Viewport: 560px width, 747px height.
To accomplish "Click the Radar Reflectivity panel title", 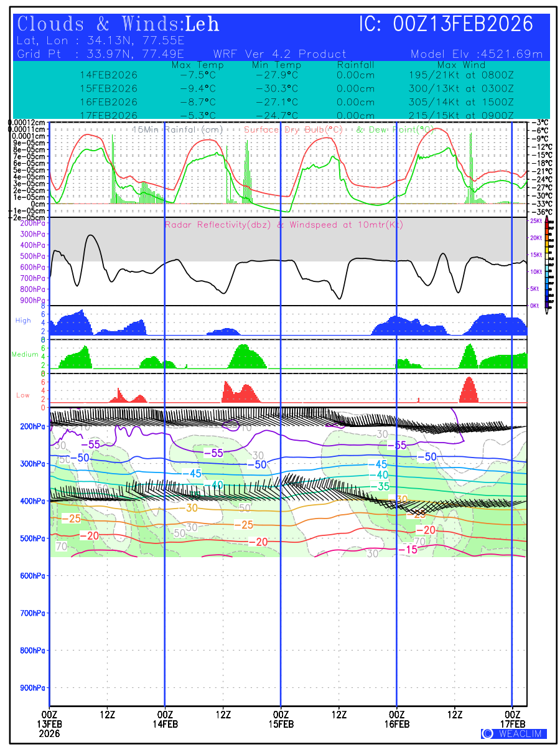I will (284, 225).
